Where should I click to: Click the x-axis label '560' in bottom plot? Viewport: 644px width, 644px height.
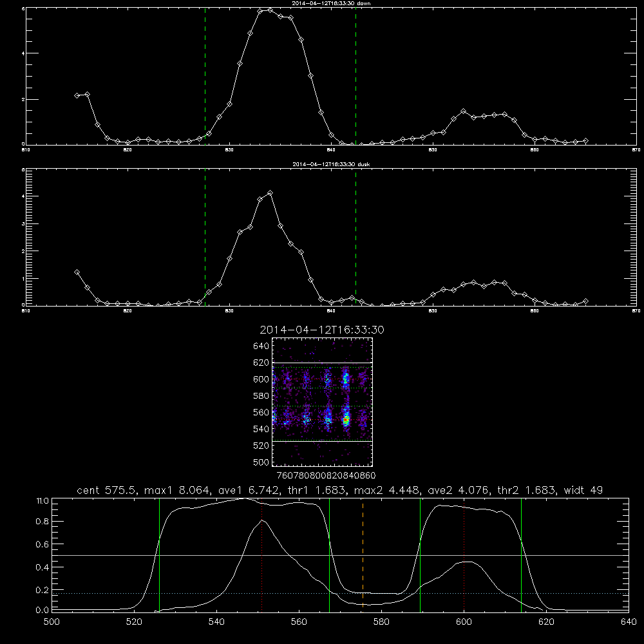299,622
